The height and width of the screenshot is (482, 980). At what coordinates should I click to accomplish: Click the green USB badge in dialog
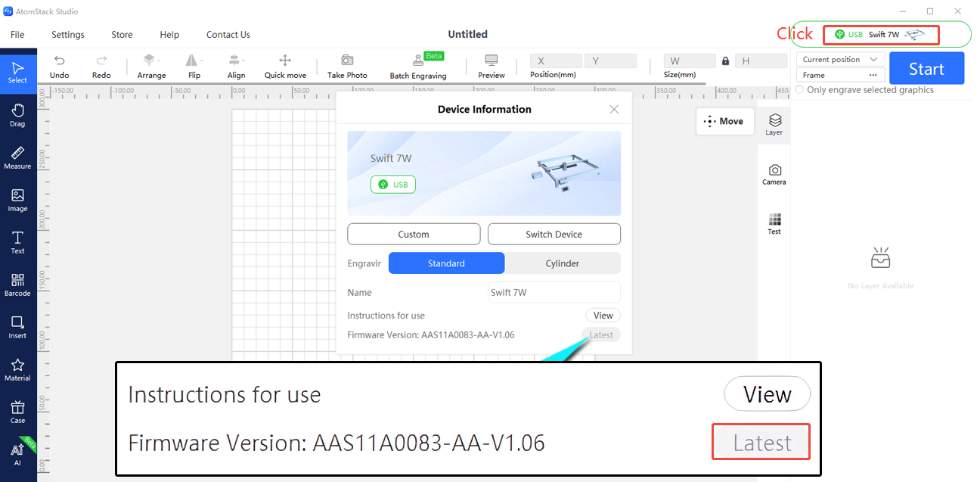click(393, 184)
